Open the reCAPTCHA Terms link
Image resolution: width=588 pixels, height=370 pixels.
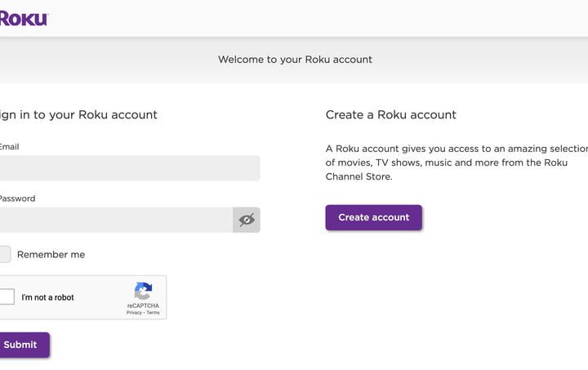(x=153, y=313)
